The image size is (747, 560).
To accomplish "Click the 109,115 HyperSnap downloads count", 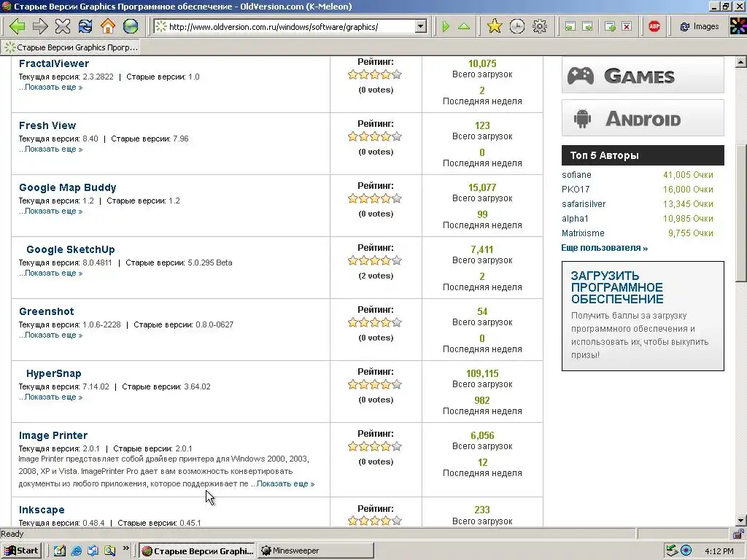I will click(482, 373).
